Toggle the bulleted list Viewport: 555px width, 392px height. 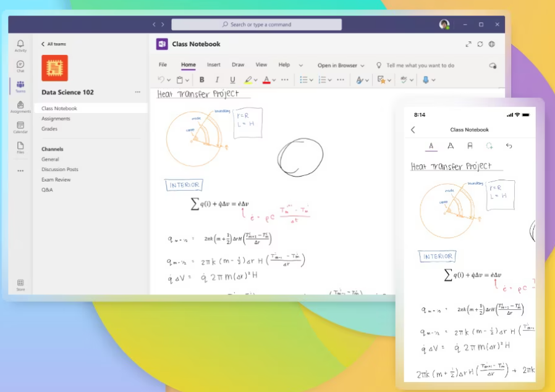click(x=303, y=80)
